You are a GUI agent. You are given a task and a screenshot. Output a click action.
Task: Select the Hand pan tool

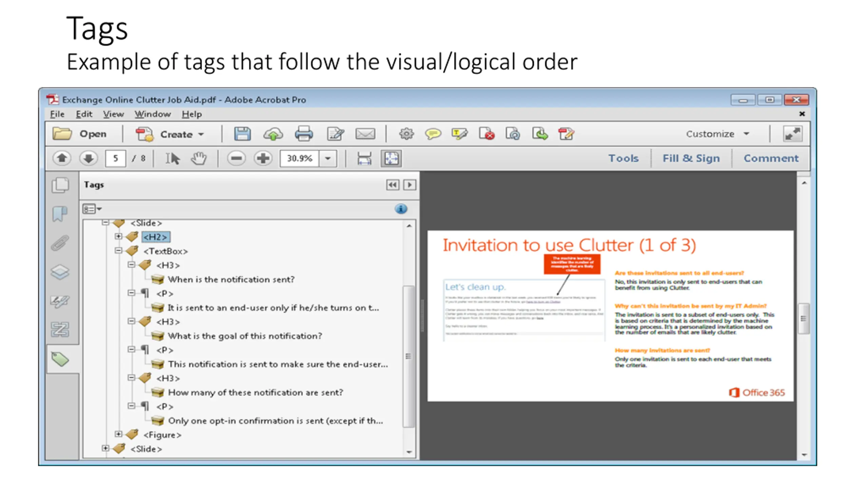coord(199,158)
